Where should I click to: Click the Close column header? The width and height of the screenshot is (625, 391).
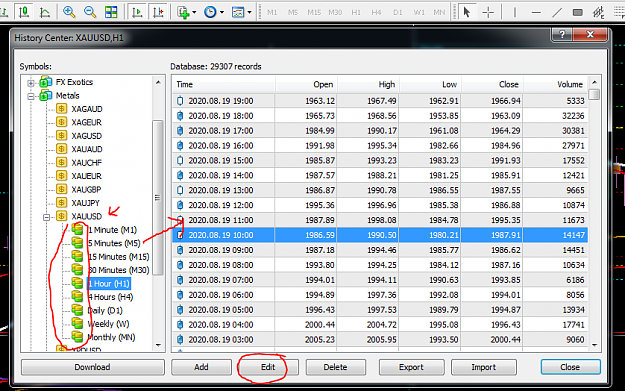click(492, 84)
